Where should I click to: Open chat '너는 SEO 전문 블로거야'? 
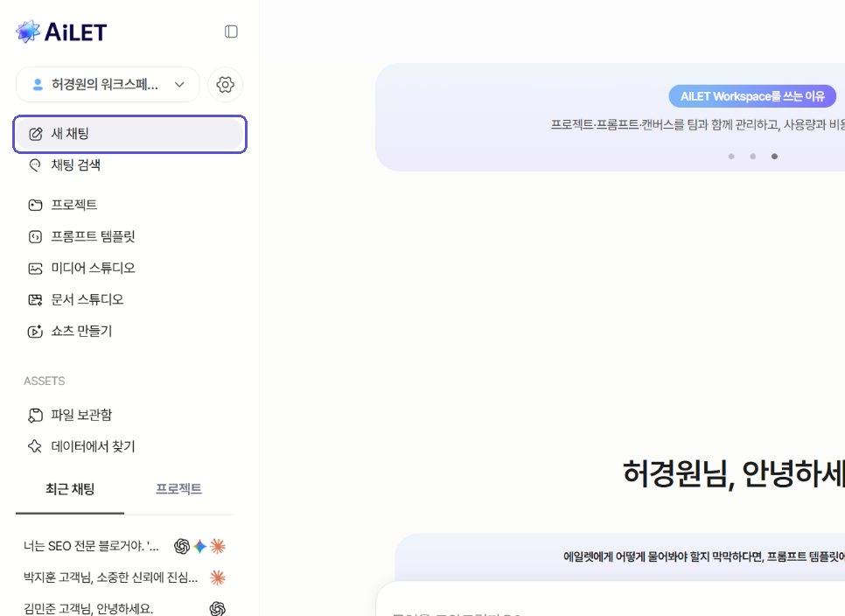coord(92,546)
